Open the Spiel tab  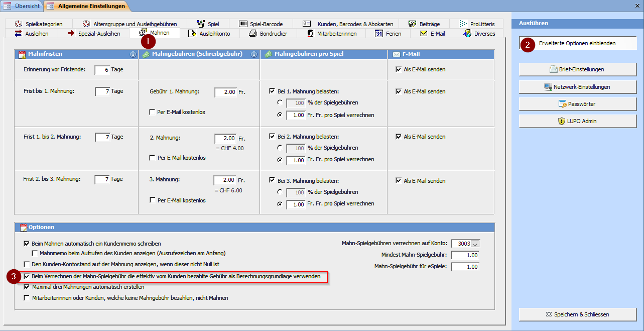208,24
